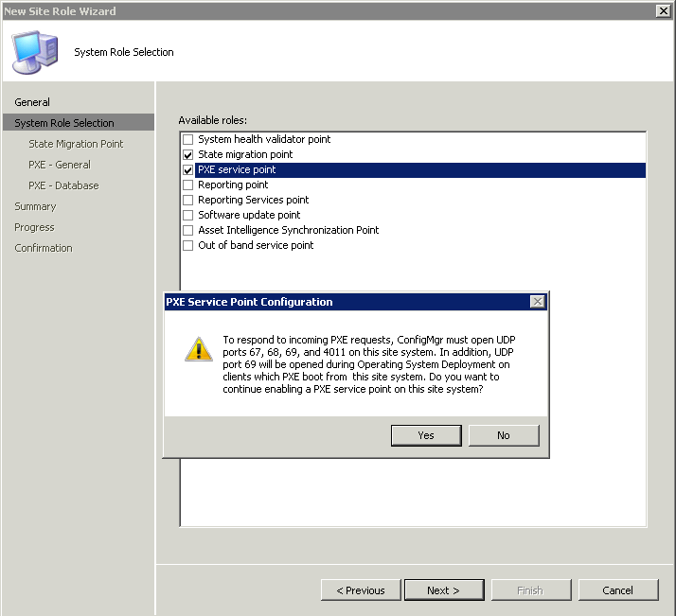This screenshot has height=616, width=676.
Task: Select 'Asset Intelligence Synchronization Point' row text
Action: [289, 230]
